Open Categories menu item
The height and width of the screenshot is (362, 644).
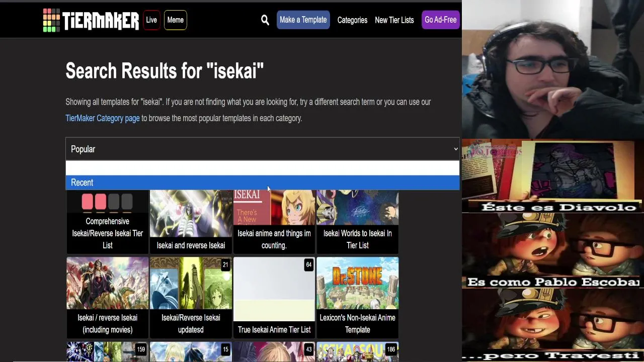352,20
